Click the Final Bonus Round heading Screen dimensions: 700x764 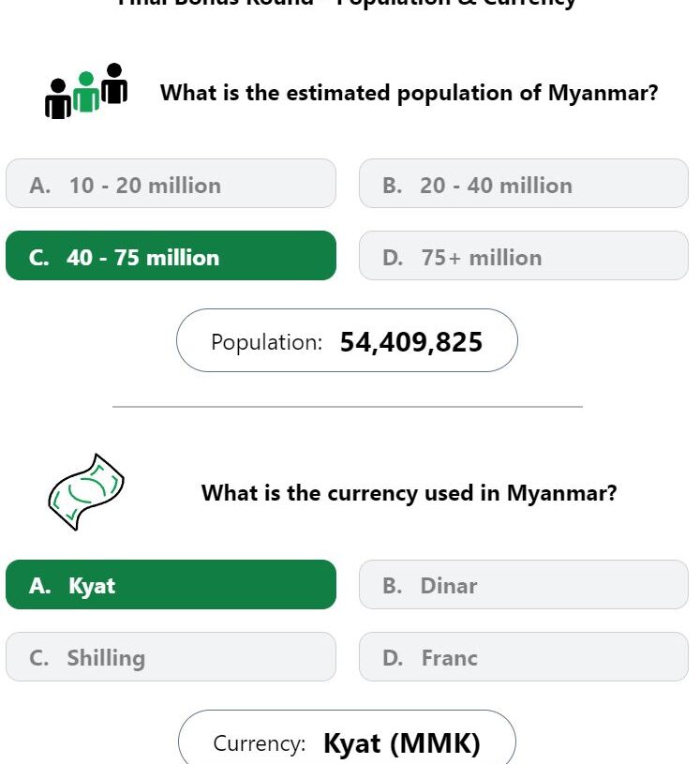coord(347,4)
